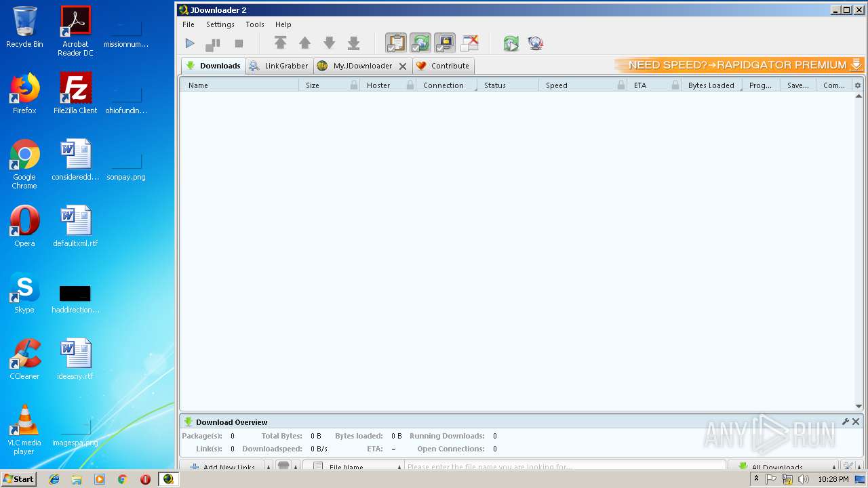Expand the File Name search filter dropdown
Image resolution: width=868 pixels, height=488 pixels.
click(399, 467)
